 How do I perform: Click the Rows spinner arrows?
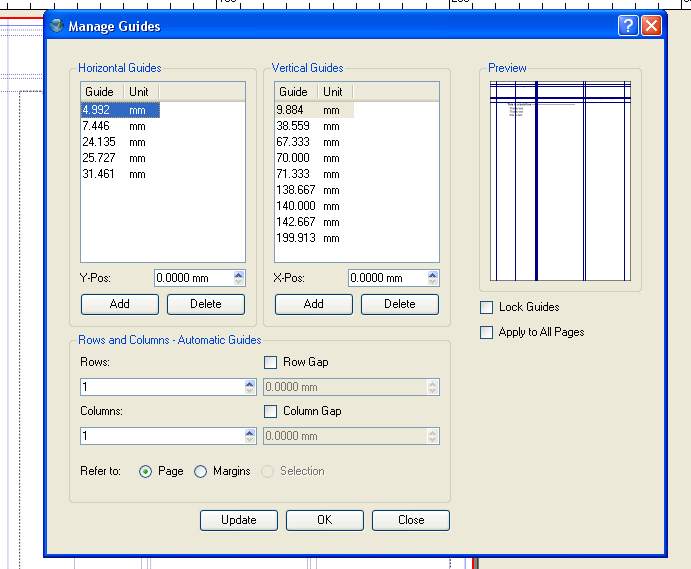pyautogui.click(x=249, y=387)
